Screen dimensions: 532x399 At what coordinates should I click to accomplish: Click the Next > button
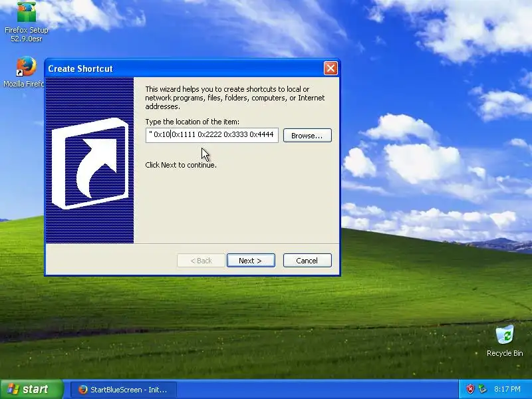251,260
